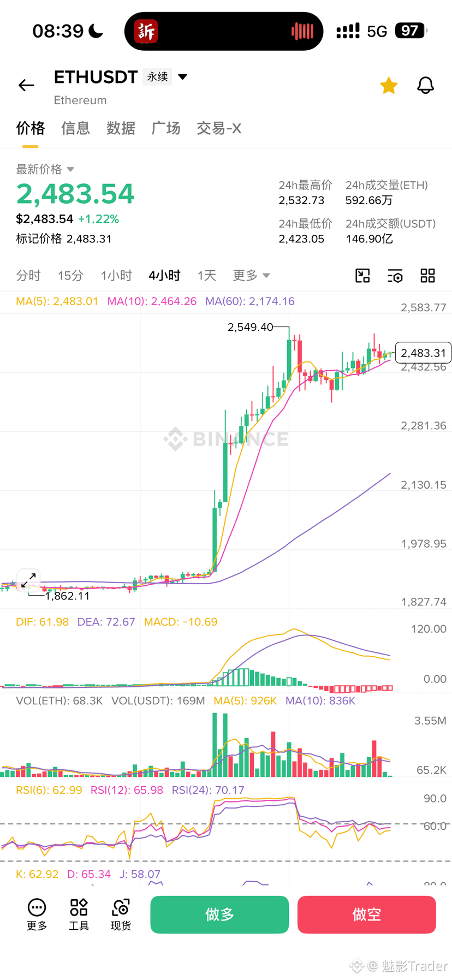Tap the RSI(12): 65.98 label

point(127,790)
